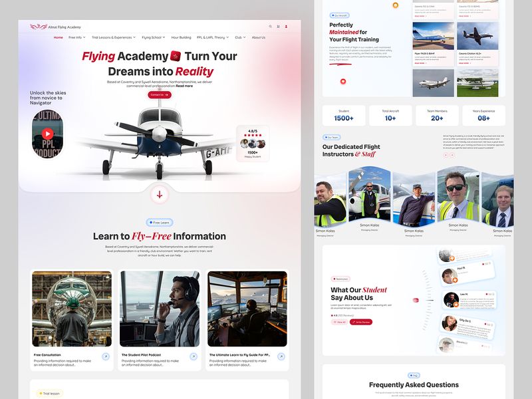
Task: Click the Trial lesson badge pill
Action: point(49,394)
